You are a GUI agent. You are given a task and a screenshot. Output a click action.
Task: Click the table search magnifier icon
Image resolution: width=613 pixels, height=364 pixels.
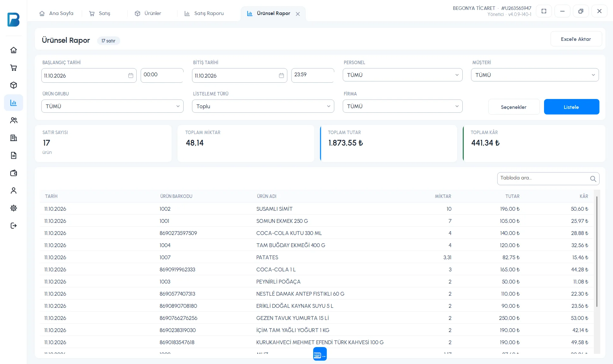coord(593,179)
